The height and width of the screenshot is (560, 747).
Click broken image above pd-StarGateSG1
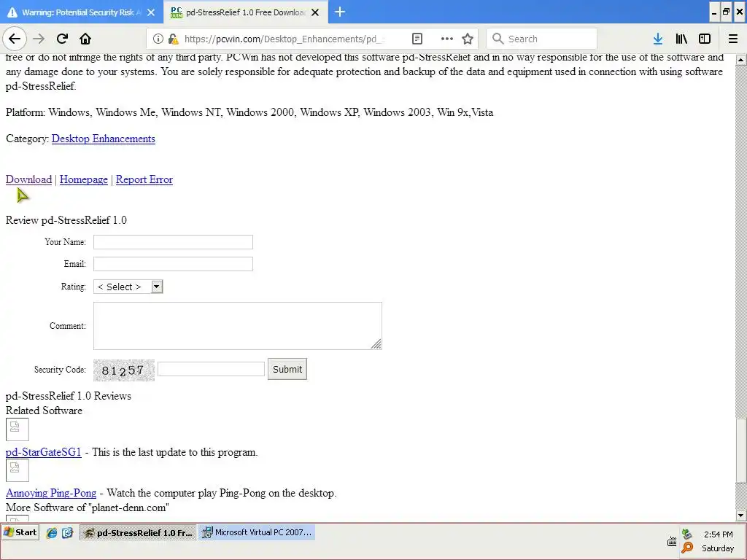coord(18,429)
